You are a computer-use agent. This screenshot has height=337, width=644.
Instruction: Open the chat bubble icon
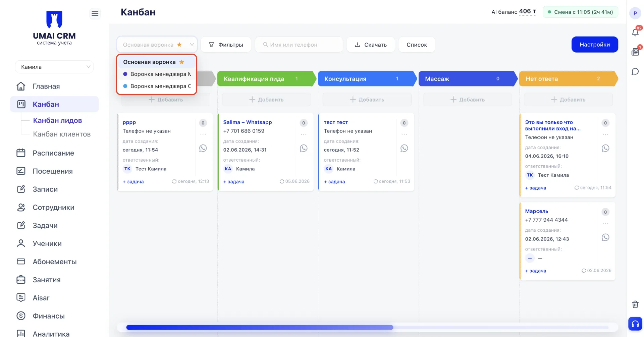pyautogui.click(x=635, y=71)
